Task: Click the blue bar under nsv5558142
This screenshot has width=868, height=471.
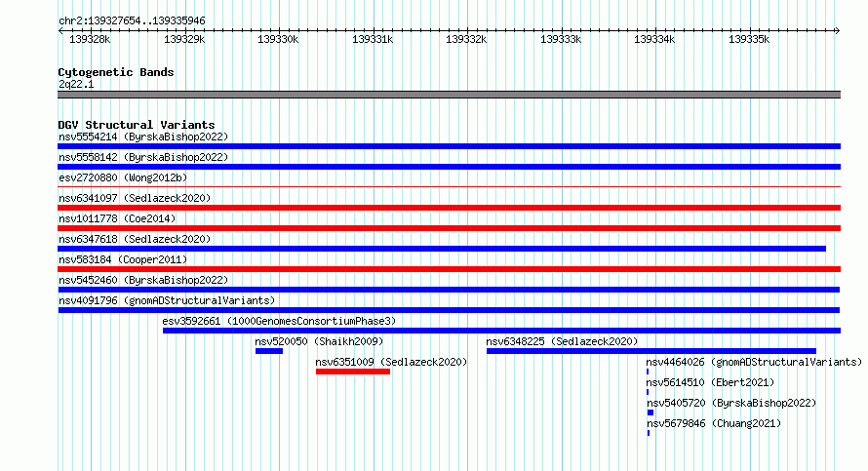Action: coord(449,167)
